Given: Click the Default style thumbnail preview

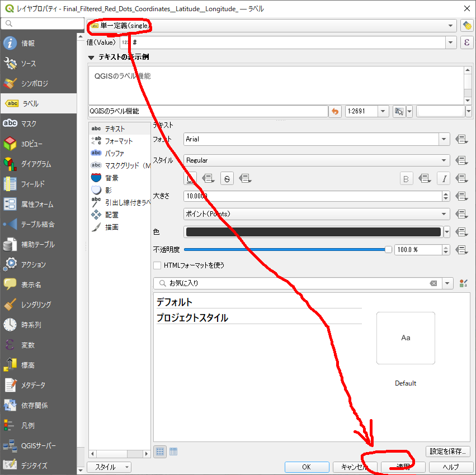Looking at the screenshot, I should (x=406, y=338).
